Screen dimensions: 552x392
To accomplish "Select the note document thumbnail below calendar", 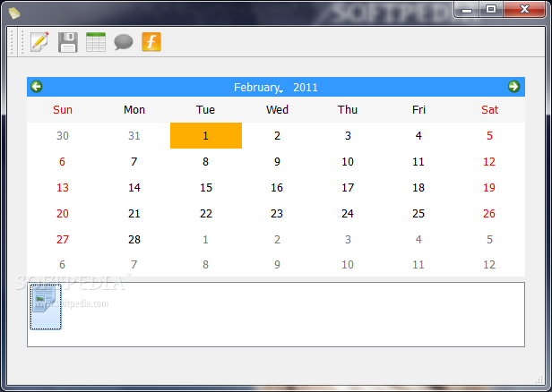I will tap(46, 307).
